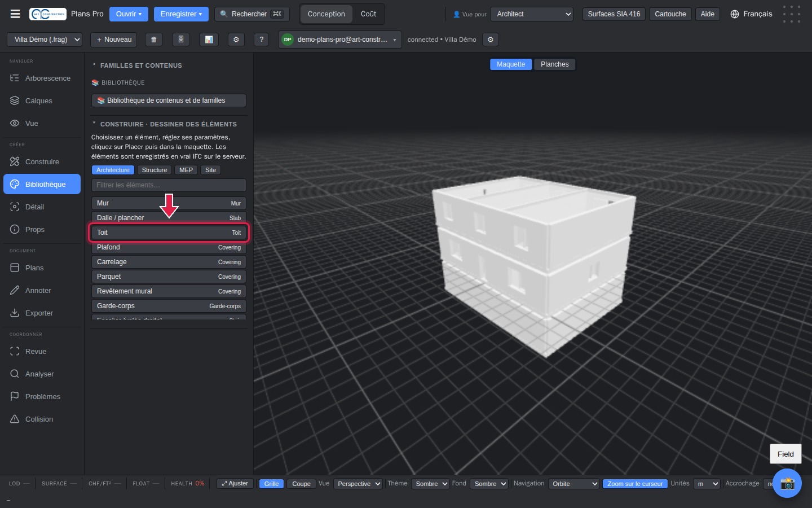
Task: Click the Surfaces SIA 416 button
Action: (x=614, y=14)
